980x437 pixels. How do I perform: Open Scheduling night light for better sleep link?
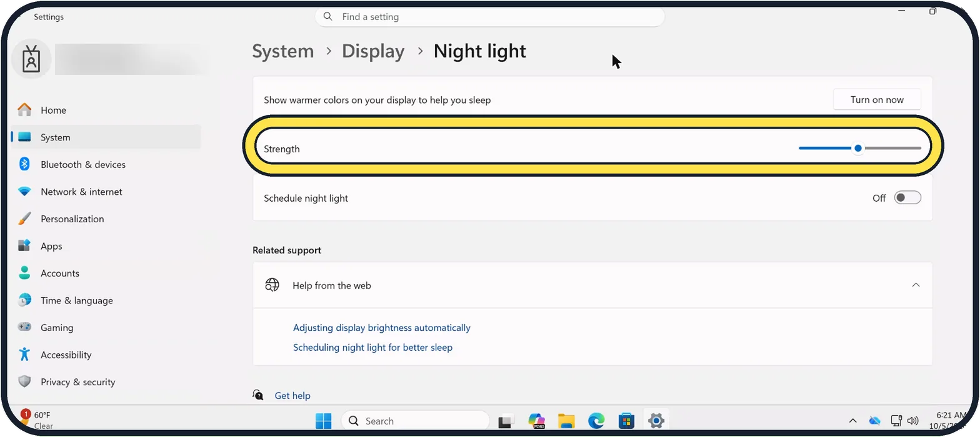[372, 347]
